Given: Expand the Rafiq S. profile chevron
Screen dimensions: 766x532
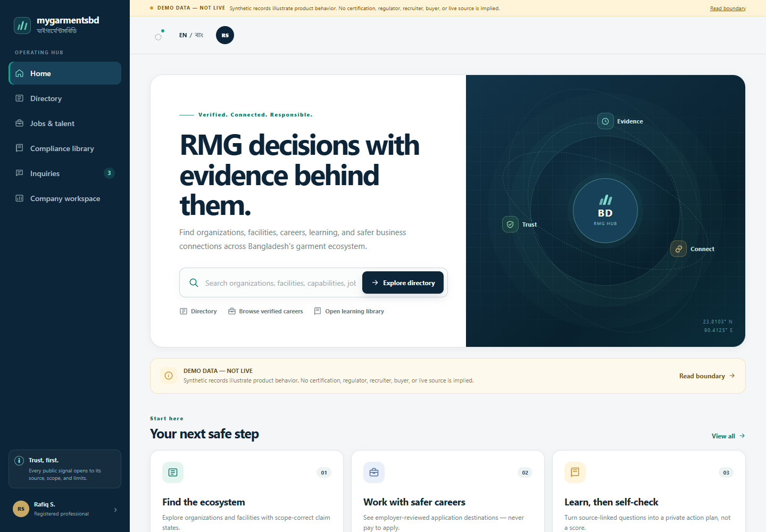Looking at the screenshot, I should pos(115,510).
